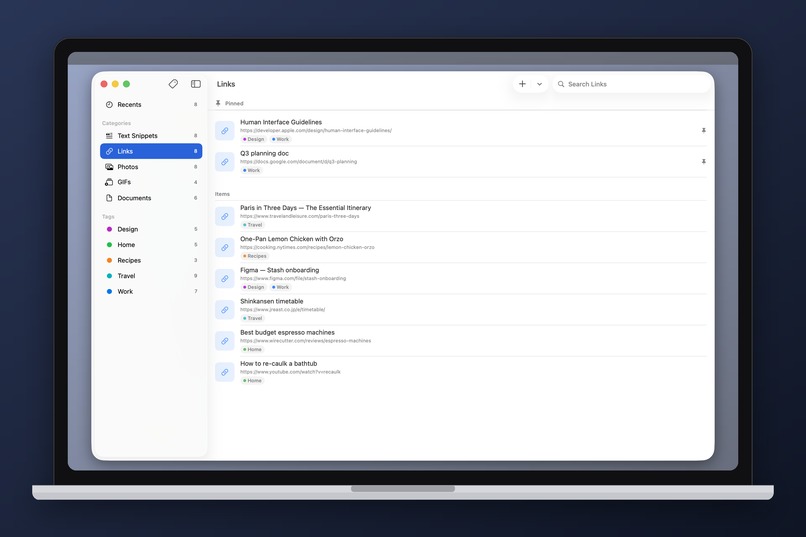Click the Photos icon in sidebar

click(109, 167)
